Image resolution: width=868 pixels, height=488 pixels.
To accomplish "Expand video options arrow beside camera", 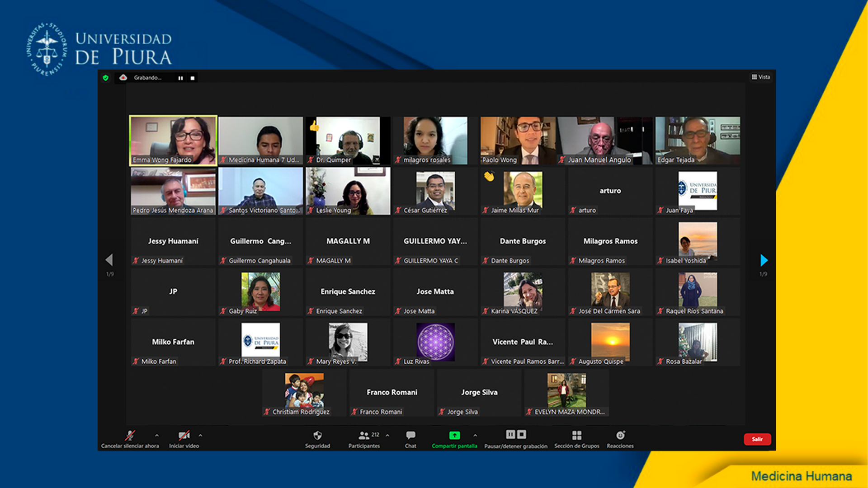I will point(200,435).
